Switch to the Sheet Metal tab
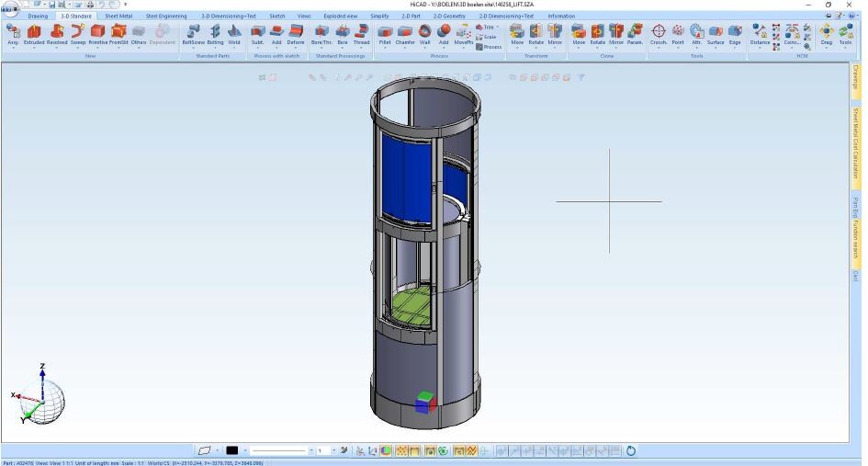This screenshot has width=868, height=466. coord(118,16)
